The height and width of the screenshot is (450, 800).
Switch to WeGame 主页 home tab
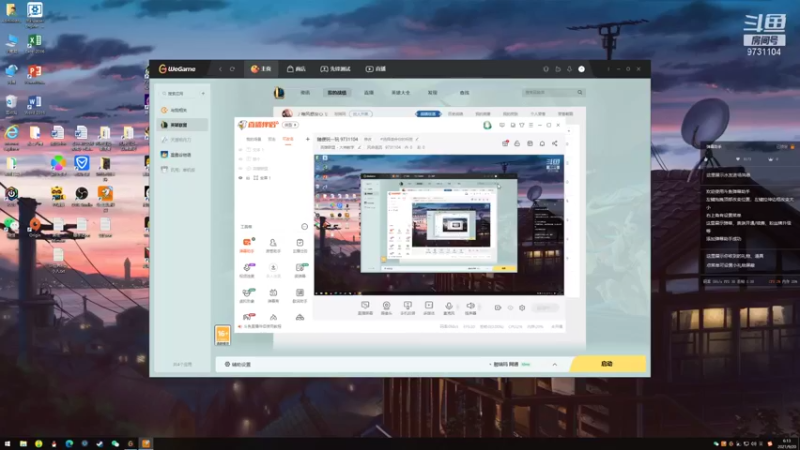[x=261, y=69]
